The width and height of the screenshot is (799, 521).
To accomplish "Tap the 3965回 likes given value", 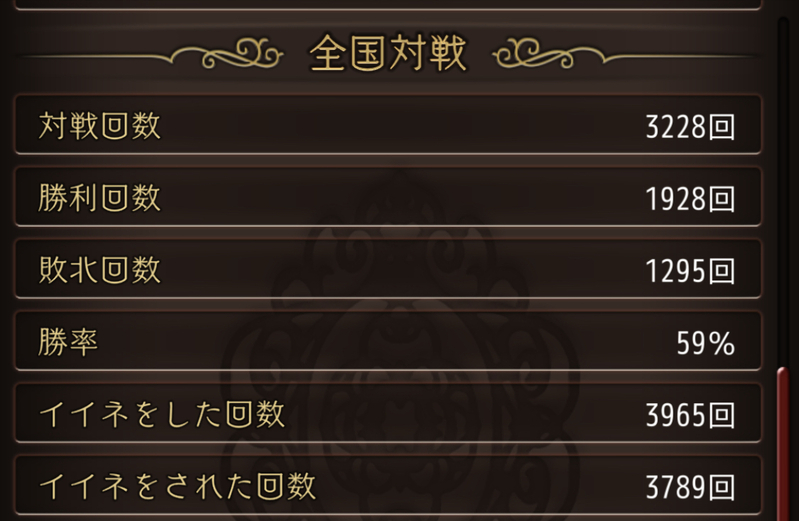I will tap(690, 415).
